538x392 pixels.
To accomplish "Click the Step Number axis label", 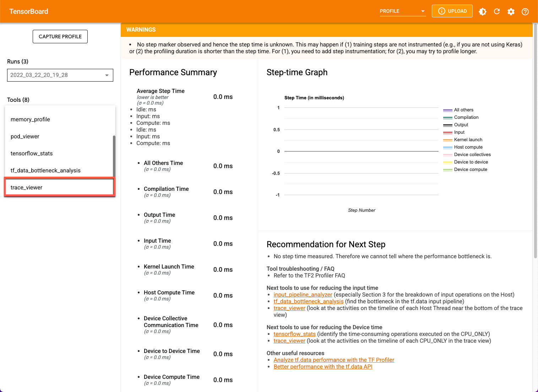I will pyautogui.click(x=362, y=210).
